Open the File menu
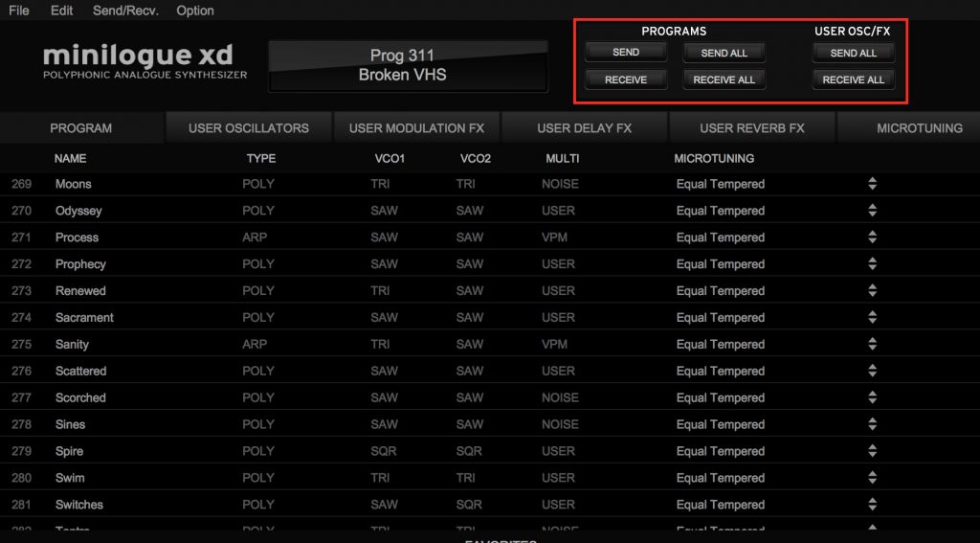The image size is (980, 543). (18, 11)
